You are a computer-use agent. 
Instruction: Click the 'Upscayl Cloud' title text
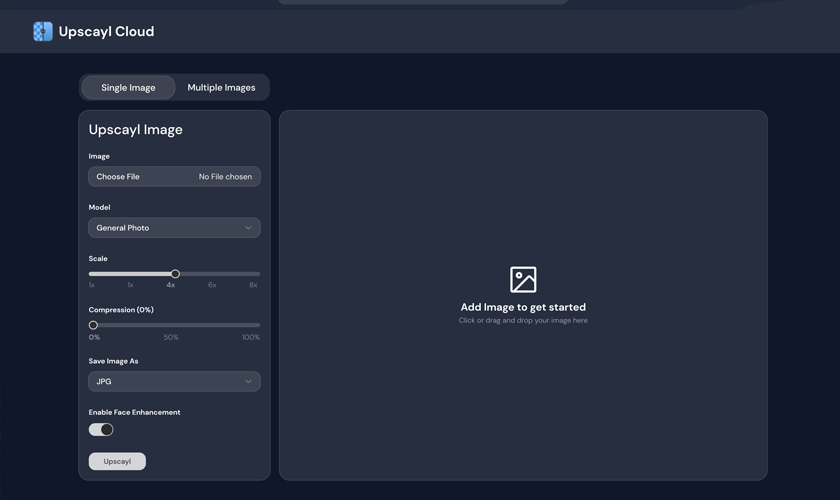[x=107, y=32]
